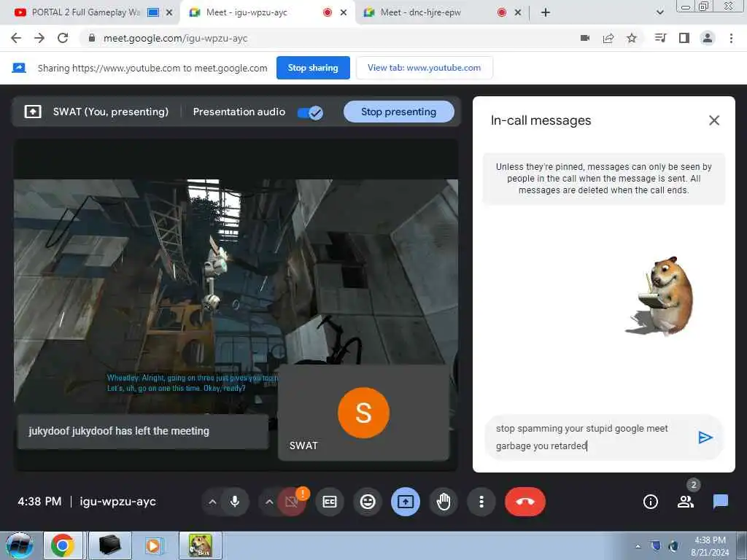The width and height of the screenshot is (747, 560).
Task: Click the address bar URL field
Action: point(329,38)
